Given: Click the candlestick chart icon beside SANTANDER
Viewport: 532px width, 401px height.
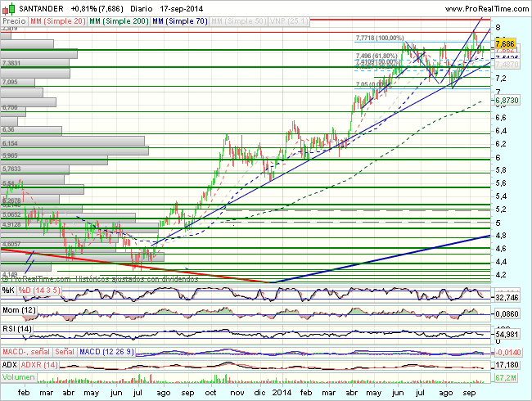Looking at the screenshot, I should pos(9,9).
